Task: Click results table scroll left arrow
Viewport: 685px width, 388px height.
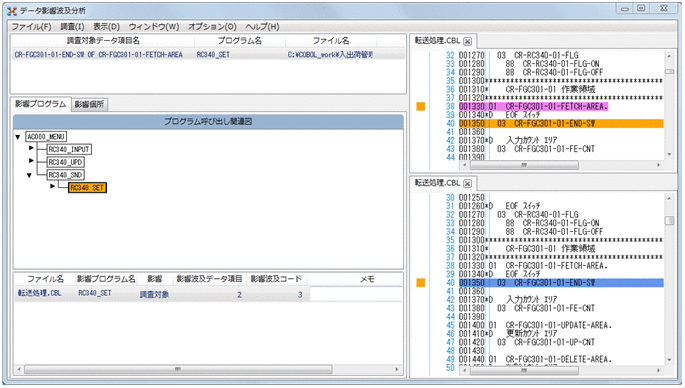Action: [19, 370]
